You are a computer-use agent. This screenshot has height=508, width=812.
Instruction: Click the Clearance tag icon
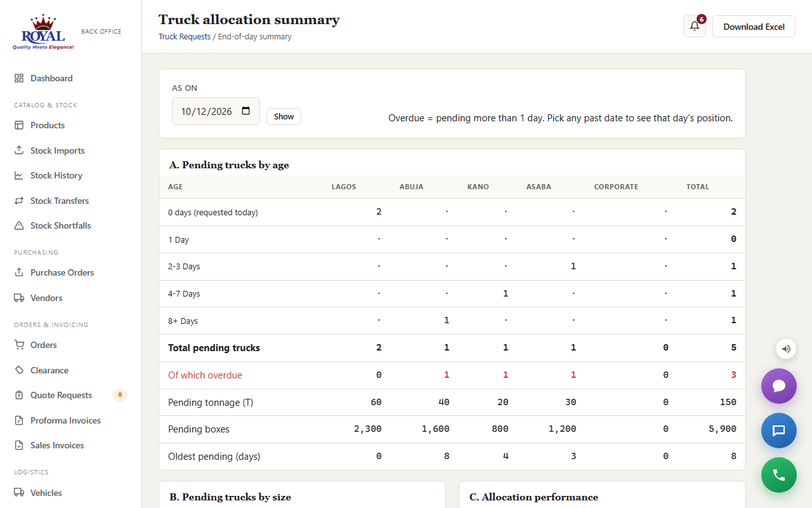pyautogui.click(x=19, y=370)
